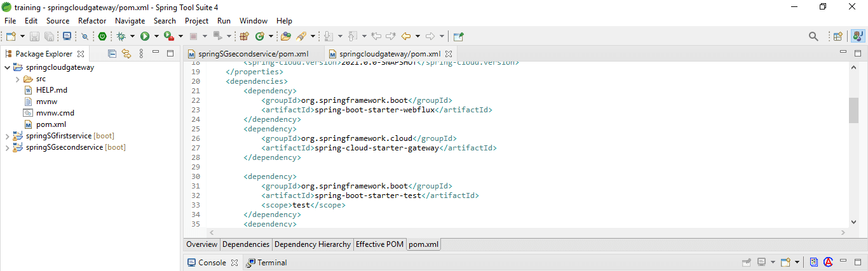Toggle Link with Editor in Package Explorer
Image resolution: width=868 pixels, height=271 pixels.
tap(126, 53)
